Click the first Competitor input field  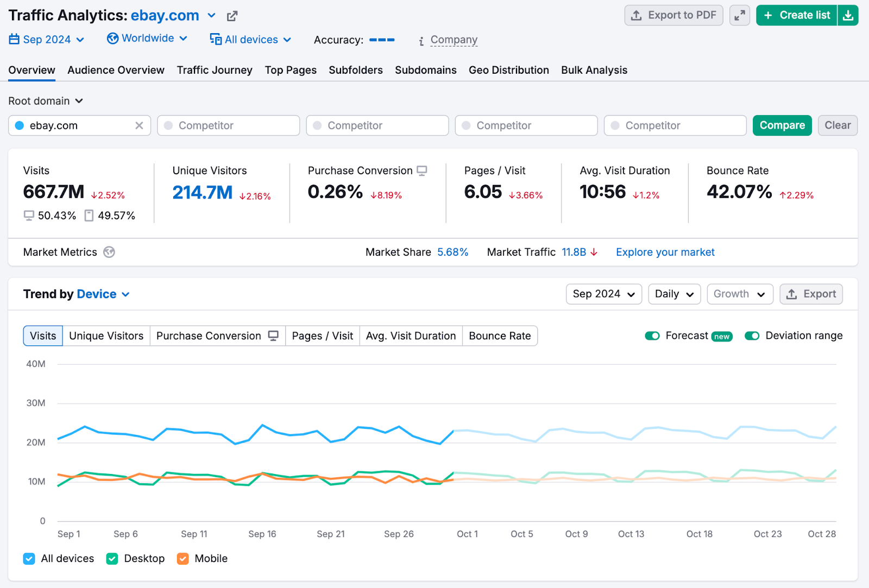pos(228,125)
